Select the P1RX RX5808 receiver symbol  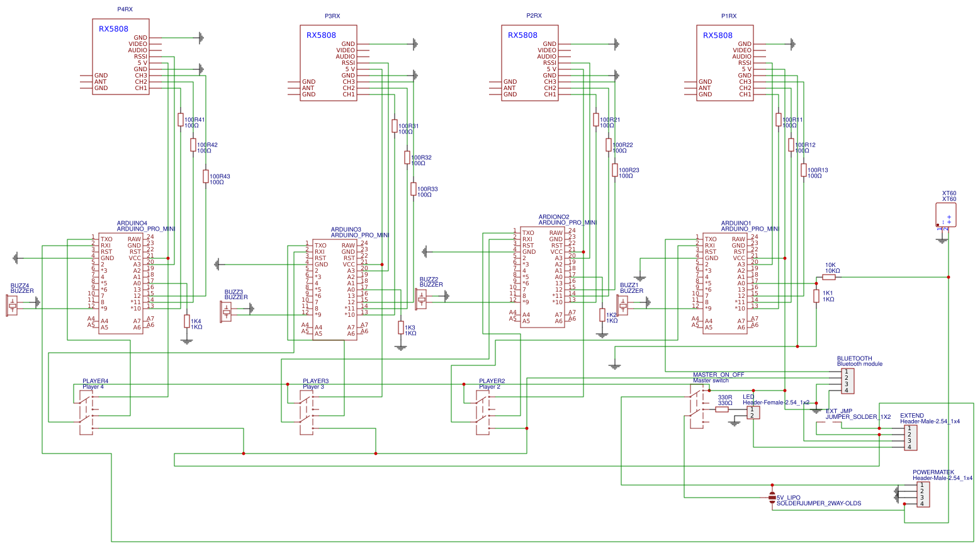pyautogui.click(x=724, y=63)
